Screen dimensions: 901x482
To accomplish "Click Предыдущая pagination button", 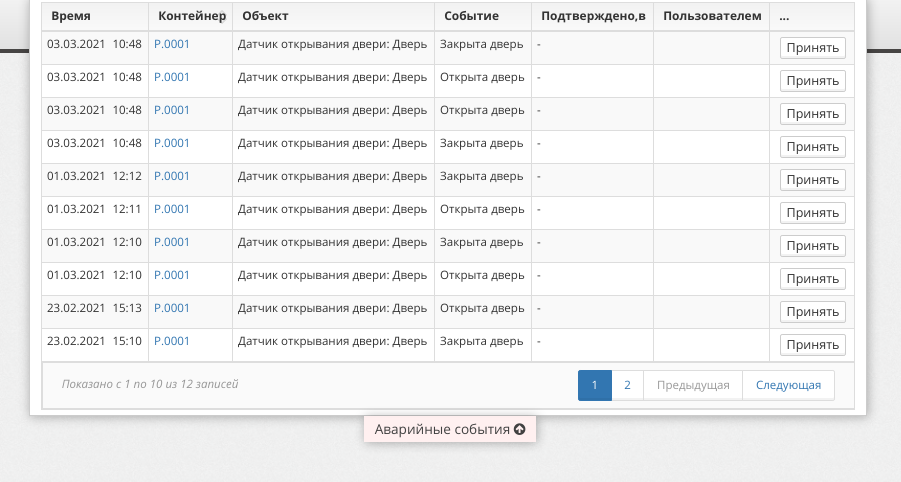I will pos(692,385).
